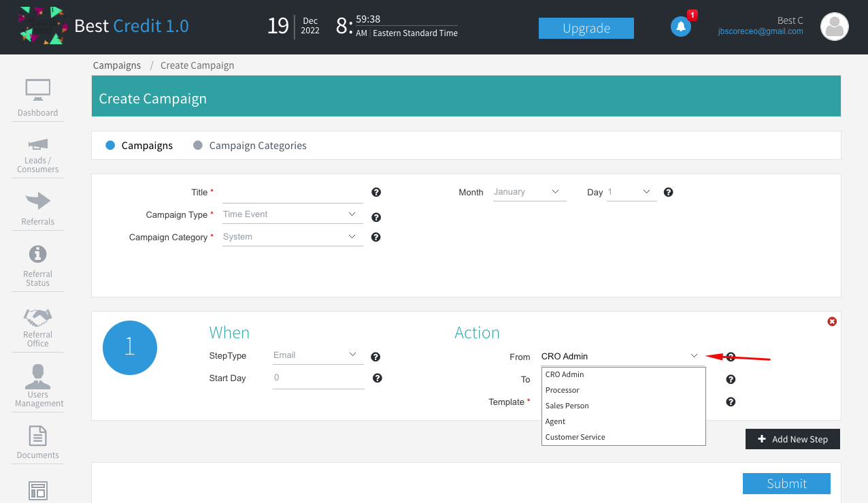Open the Campaign Type dropdown

point(293,214)
